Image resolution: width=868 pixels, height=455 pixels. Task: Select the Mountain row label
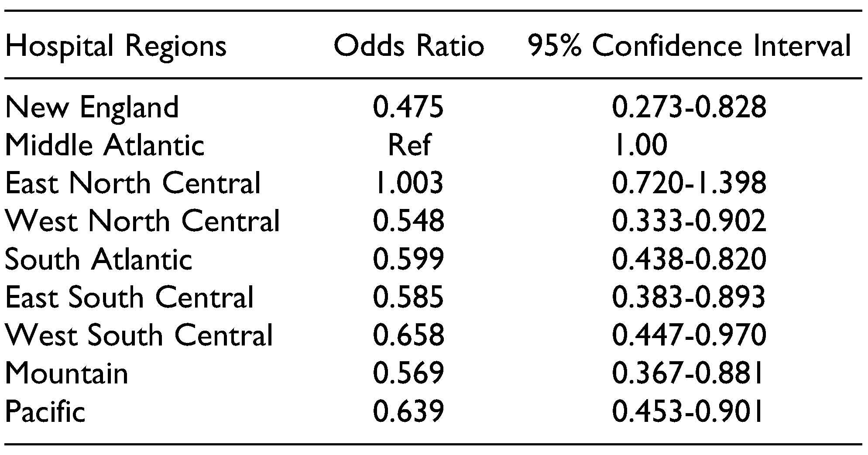pyautogui.click(x=67, y=373)
